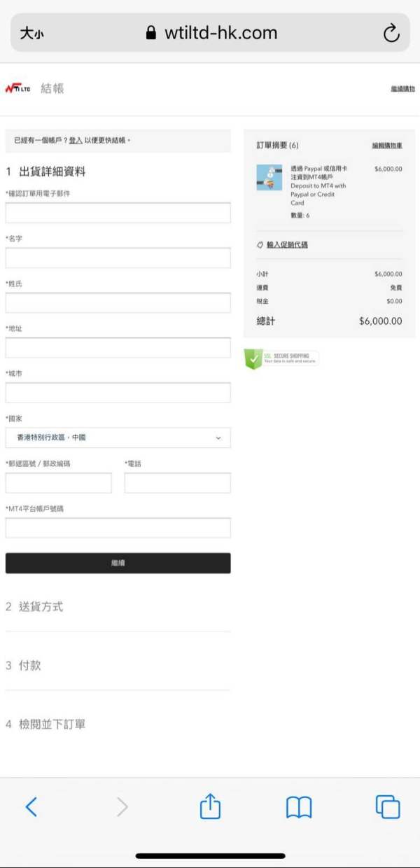Open the Safari tabs overview icon
Image resolution: width=420 pixels, height=868 pixels.
388,807
